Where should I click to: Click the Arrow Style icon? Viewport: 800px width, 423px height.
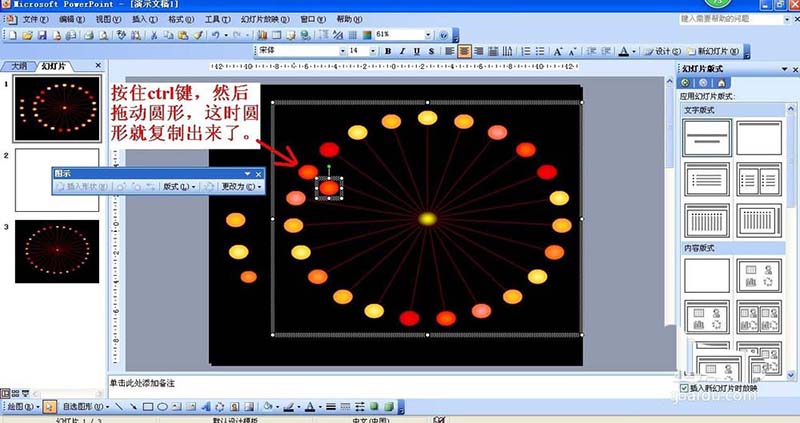click(x=360, y=407)
